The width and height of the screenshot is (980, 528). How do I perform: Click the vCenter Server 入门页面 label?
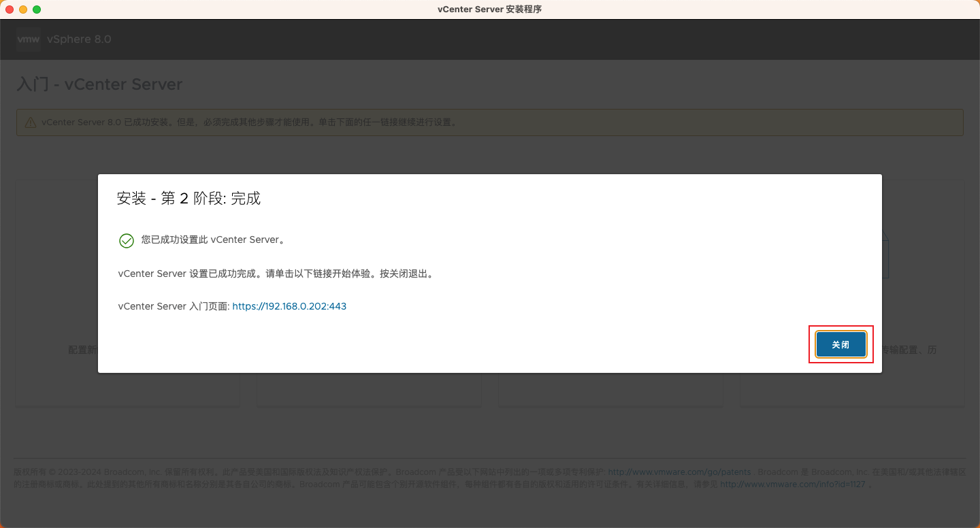tap(174, 307)
